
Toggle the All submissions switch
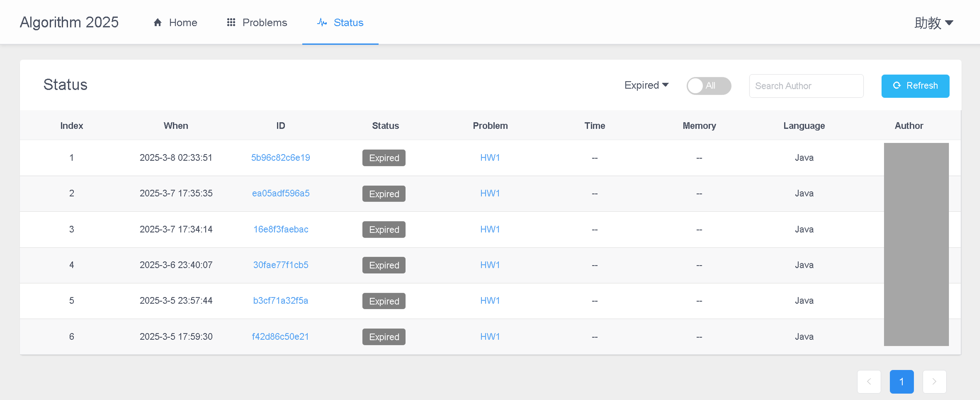tap(709, 86)
